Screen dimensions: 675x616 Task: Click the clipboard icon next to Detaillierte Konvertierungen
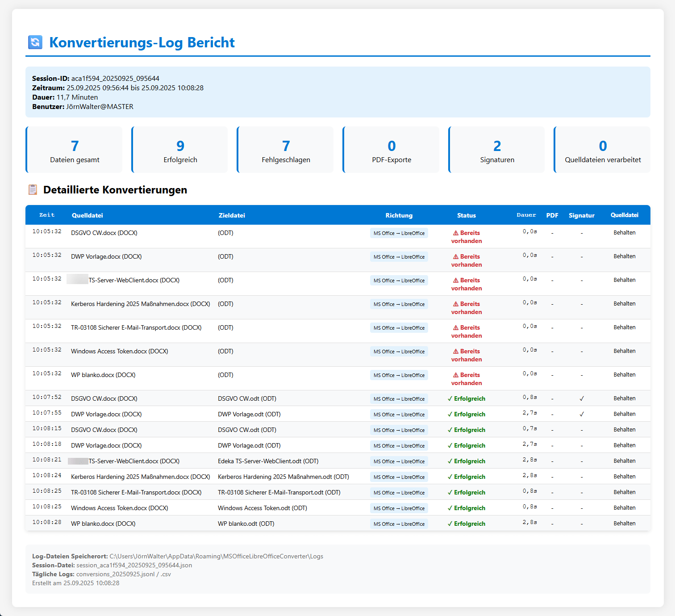pyautogui.click(x=33, y=190)
